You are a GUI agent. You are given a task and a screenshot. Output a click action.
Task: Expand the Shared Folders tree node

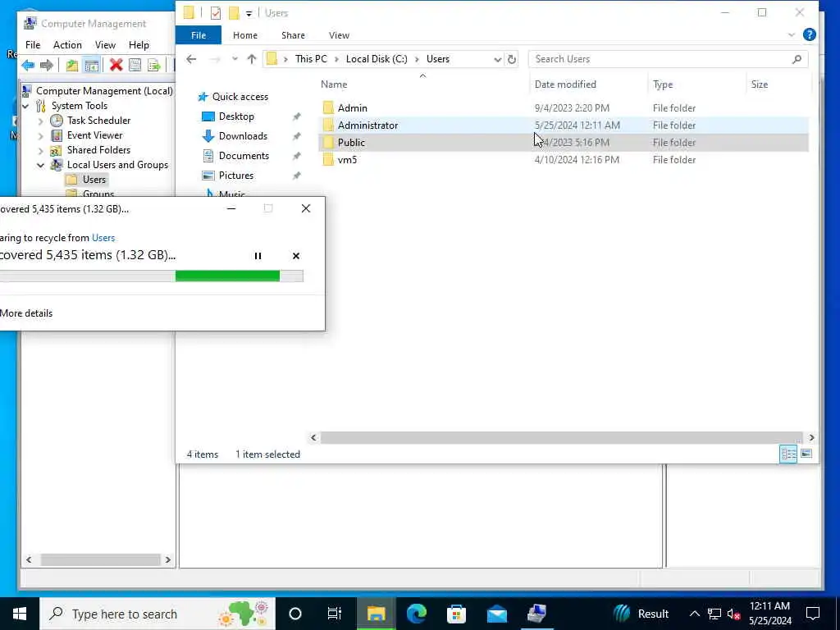(x=41, y=151)
